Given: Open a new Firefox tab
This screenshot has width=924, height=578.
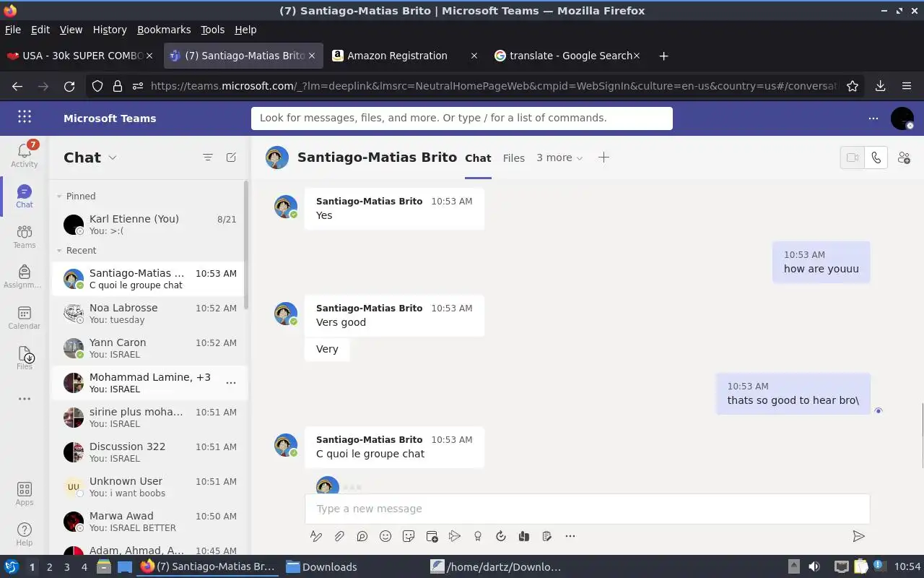Looking at the screenshot, I should pos(663,56).
